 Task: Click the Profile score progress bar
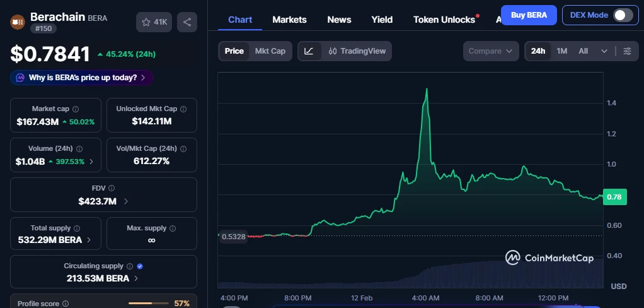149,304
